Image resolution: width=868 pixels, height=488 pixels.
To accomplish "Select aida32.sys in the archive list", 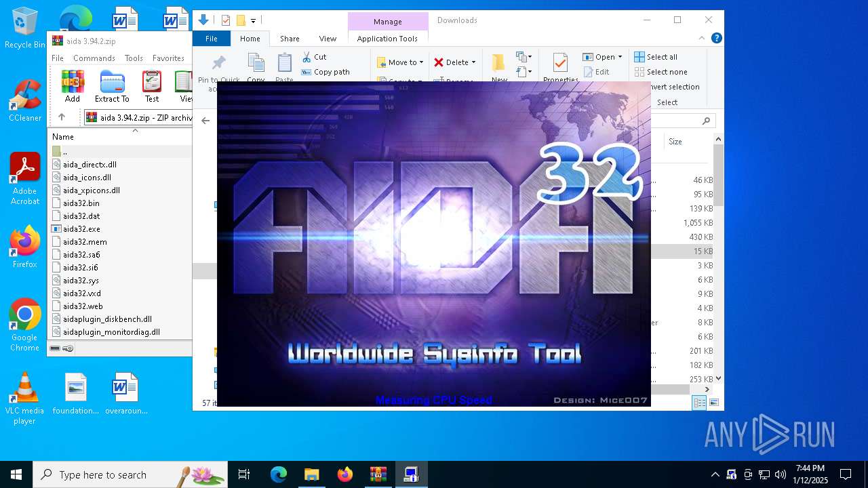I will (x=81, y=281).
